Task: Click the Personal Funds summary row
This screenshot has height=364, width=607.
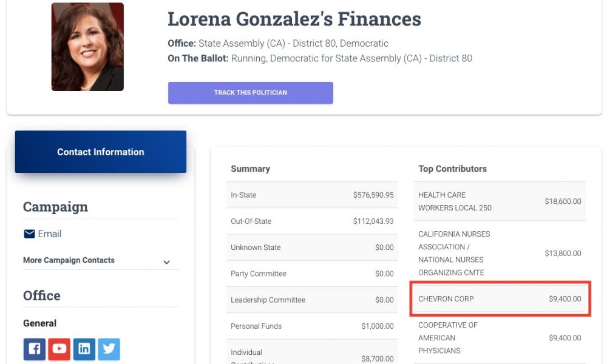Action: coord(312,326)
